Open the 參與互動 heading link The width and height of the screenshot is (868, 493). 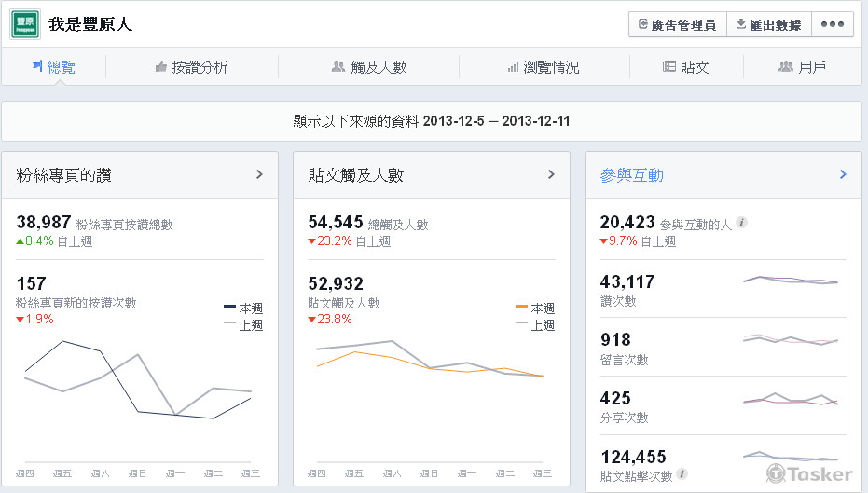[631, 175]
